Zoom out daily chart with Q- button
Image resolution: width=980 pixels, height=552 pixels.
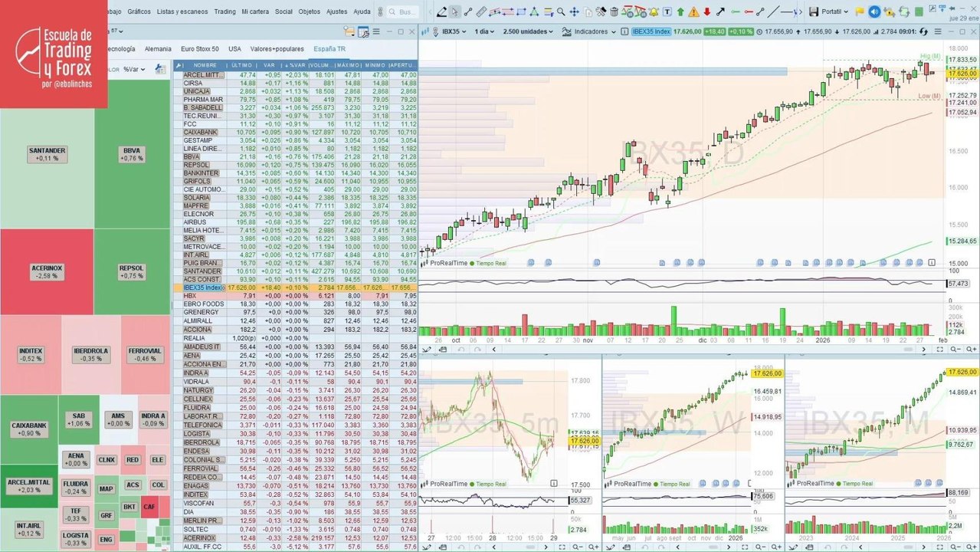click(x=956, y=349)
